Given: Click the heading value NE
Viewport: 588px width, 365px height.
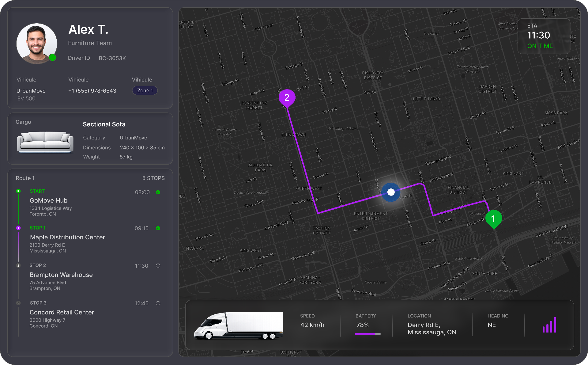Looking at the screenshot, I should pos(492,325).
